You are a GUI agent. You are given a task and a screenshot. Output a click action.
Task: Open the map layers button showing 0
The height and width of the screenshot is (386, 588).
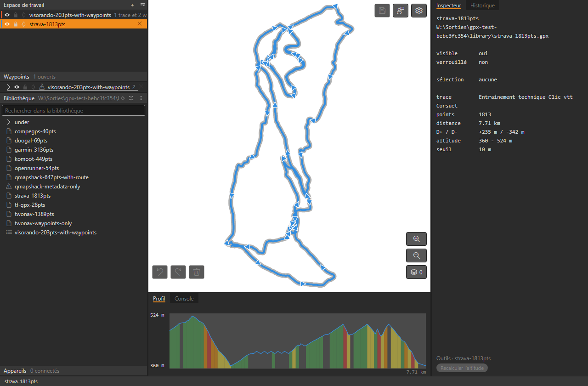pos(416,272)
